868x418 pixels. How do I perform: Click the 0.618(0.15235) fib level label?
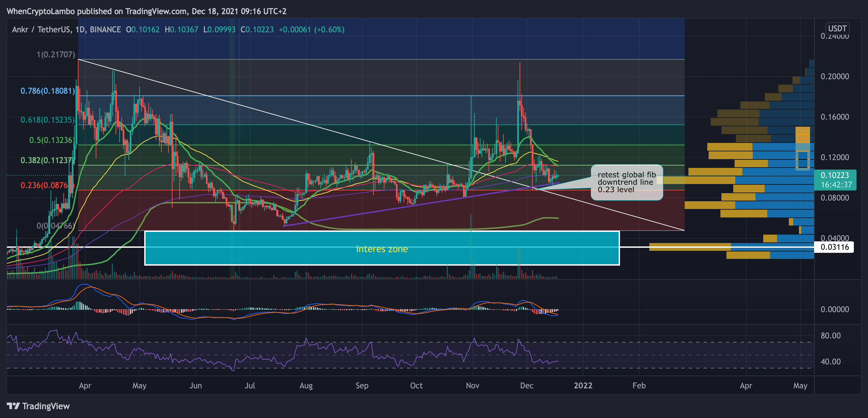[x=48, y=120]
